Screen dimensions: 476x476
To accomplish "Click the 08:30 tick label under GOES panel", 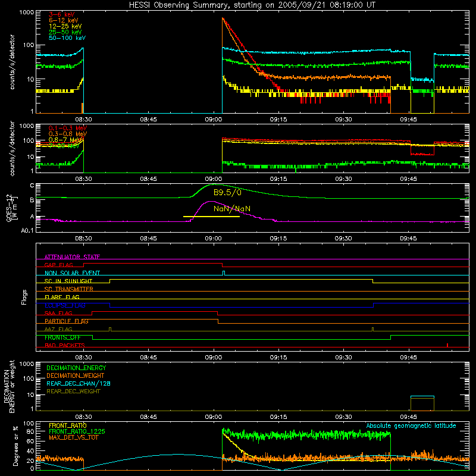I will [83, 239].
